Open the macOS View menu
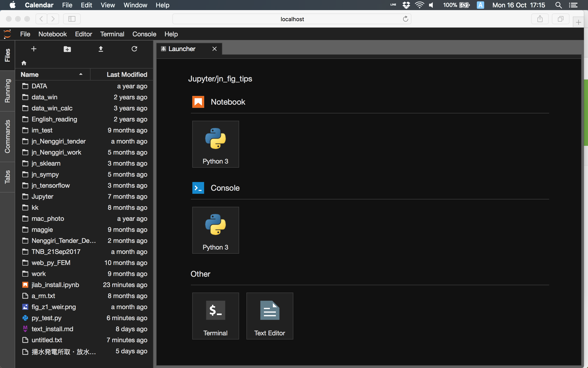 108,5
